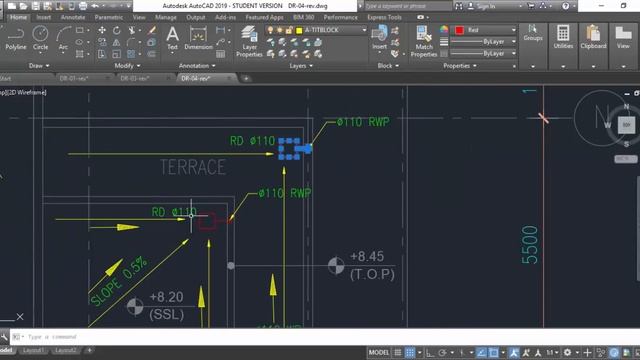Open the Layer Properties manager
Image resolution: width=640 pixels, height=360 pixels.
tap(249, 41)
